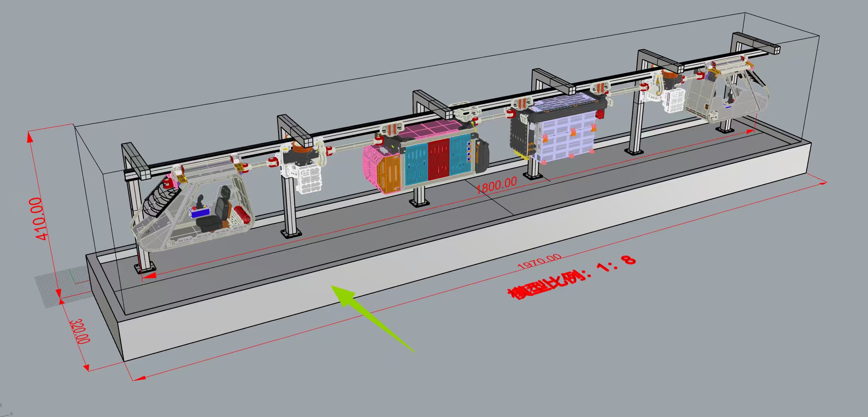Image resolution: width=868 pixels, height=417 pixels.
Task: Click the world axis icon in bottom-left corner
Action: pos(6,410)
